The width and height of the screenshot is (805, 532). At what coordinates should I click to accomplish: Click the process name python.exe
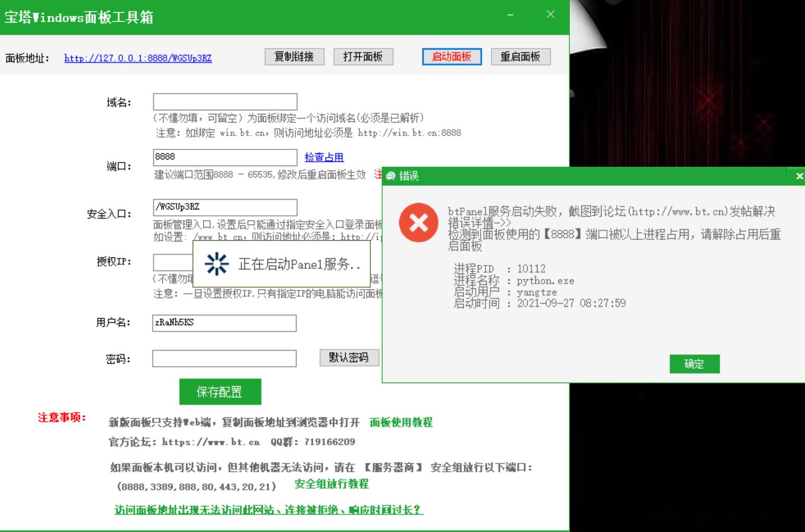(x=546, y=280)
